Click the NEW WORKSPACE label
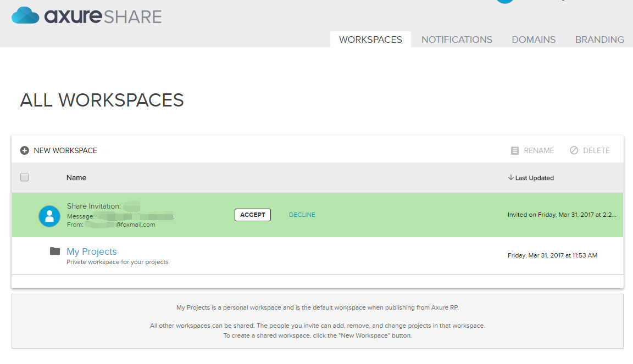This screenshot has width=633, height=364. [65, 150]
